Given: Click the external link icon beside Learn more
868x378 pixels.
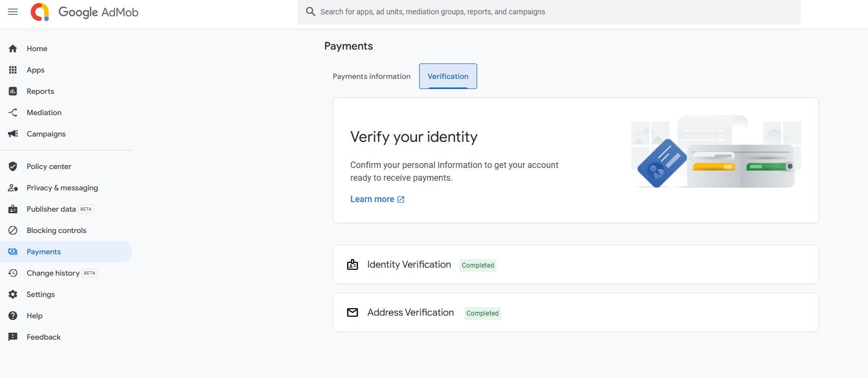Looking at the screenshot, I should (401, 199).
